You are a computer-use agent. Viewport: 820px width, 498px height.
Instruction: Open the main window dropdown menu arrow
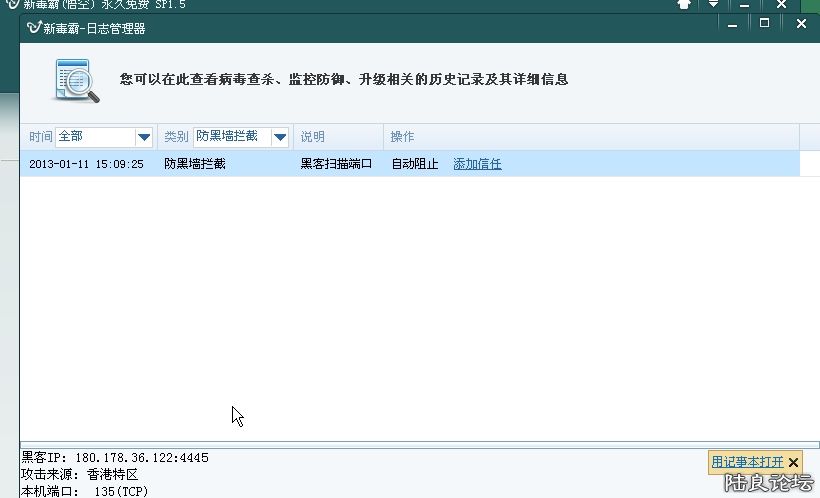coord(714,5)
